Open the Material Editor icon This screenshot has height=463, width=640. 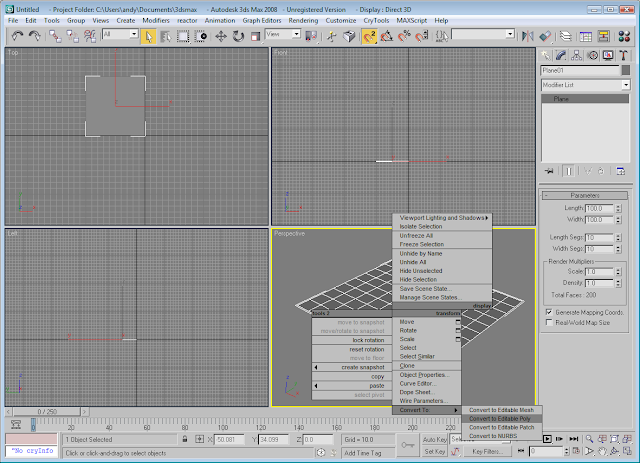click(x=624, y=36)
